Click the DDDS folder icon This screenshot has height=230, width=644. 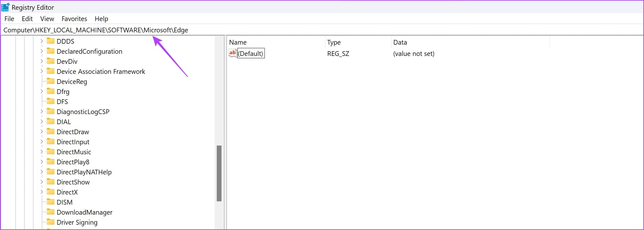50,41
